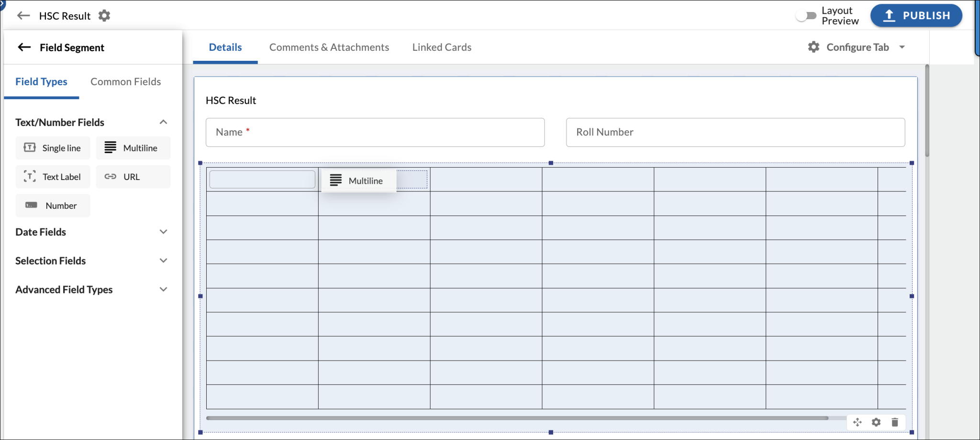Select the Field Types tab
The height and width of the screenshot is (440, 980).
point(41,82)
